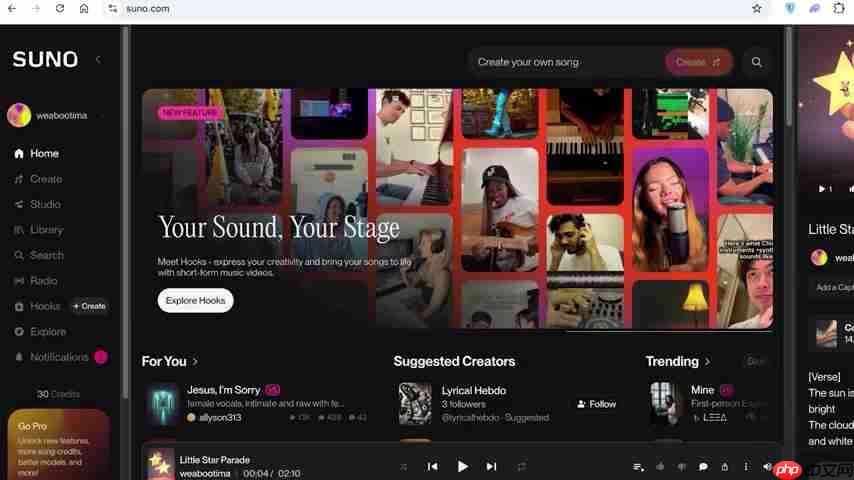This screenshot has height=480, width=854.
Task: Skip to next track
Action: [x=491, y=466]
